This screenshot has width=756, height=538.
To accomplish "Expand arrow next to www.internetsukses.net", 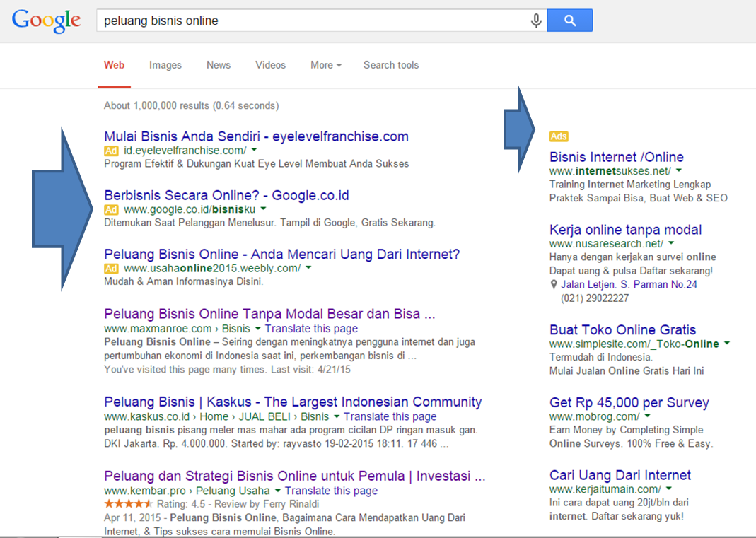I will (x=679, y=170).
